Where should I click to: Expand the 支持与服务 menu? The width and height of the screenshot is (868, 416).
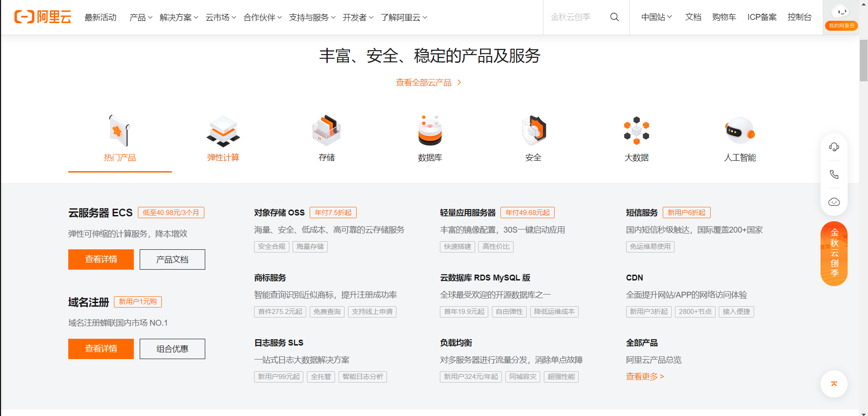312,17
